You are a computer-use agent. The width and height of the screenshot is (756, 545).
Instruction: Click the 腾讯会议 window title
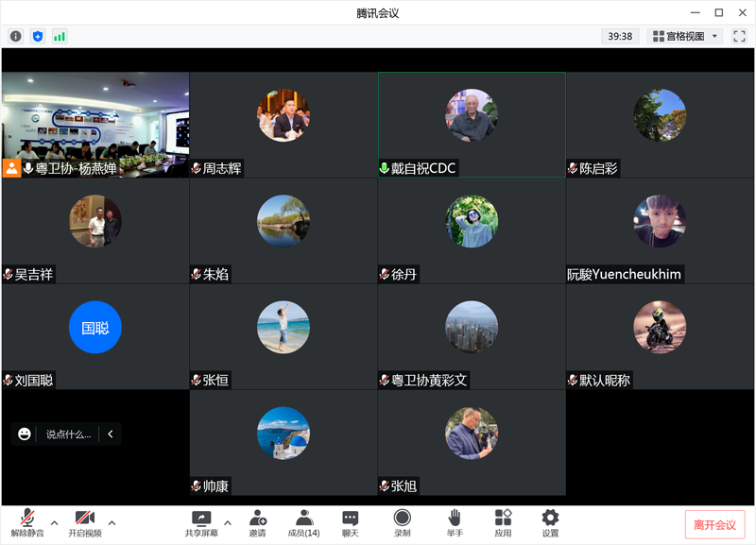click(378, 13)
